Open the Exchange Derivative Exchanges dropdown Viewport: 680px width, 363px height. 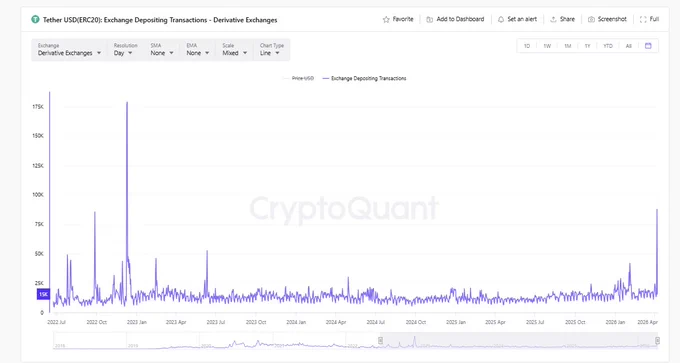pos(69,49)
